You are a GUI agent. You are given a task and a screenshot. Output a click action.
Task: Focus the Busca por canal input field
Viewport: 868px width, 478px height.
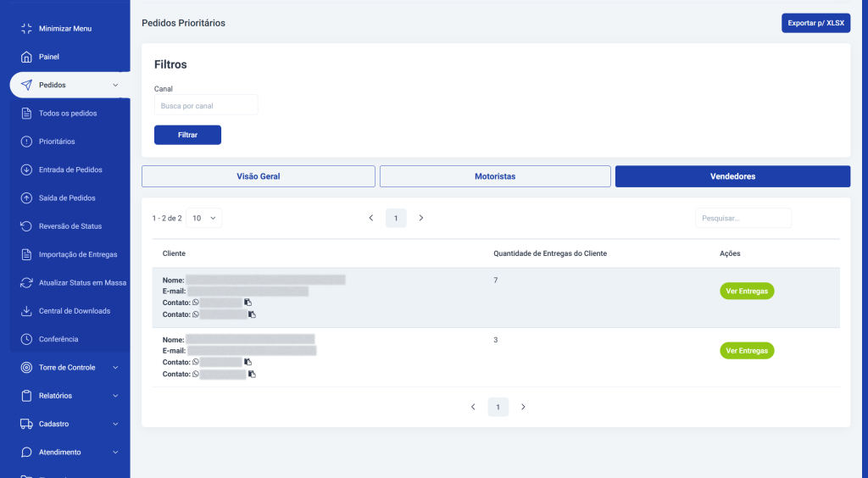[206, 106]
